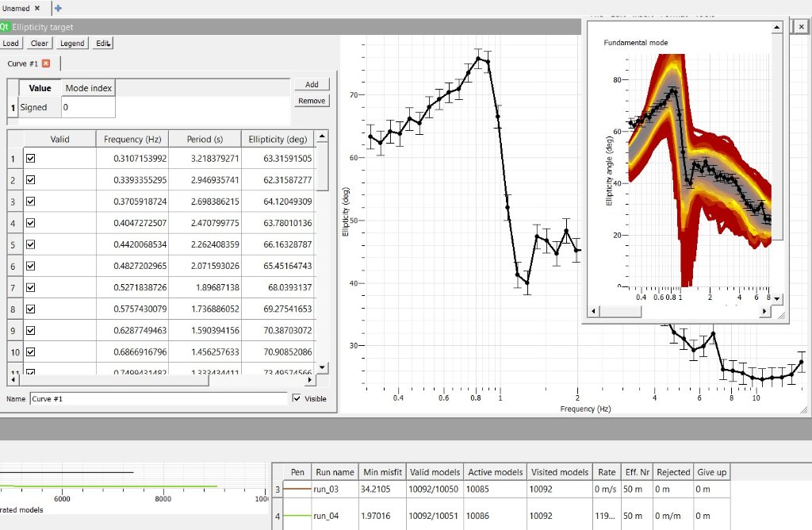Click the Ellipticity (deg) column header
Viewport: 812px width, 530px height.
(x=275, y=140)
